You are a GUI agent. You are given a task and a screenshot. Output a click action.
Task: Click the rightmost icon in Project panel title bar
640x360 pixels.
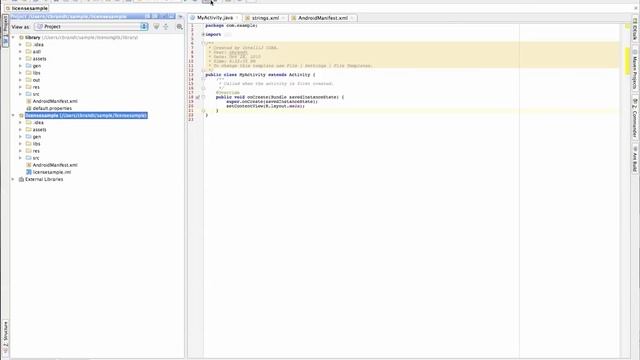171,16
